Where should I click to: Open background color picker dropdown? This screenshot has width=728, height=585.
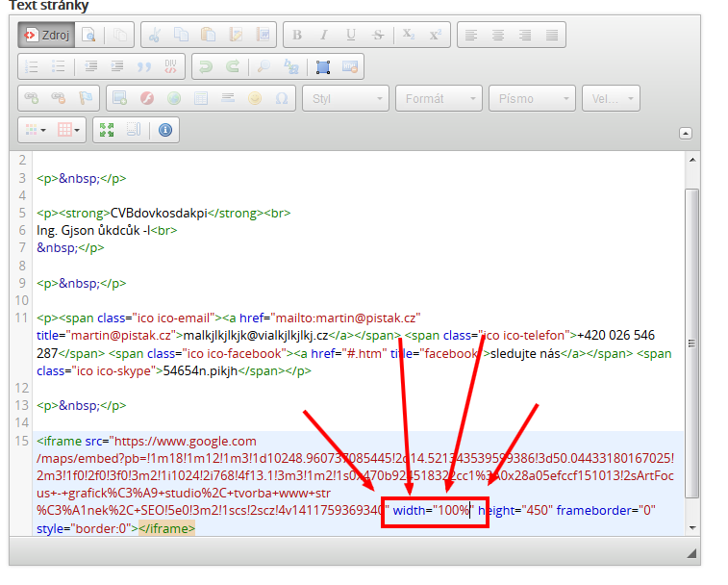click(x=68, y=130)
